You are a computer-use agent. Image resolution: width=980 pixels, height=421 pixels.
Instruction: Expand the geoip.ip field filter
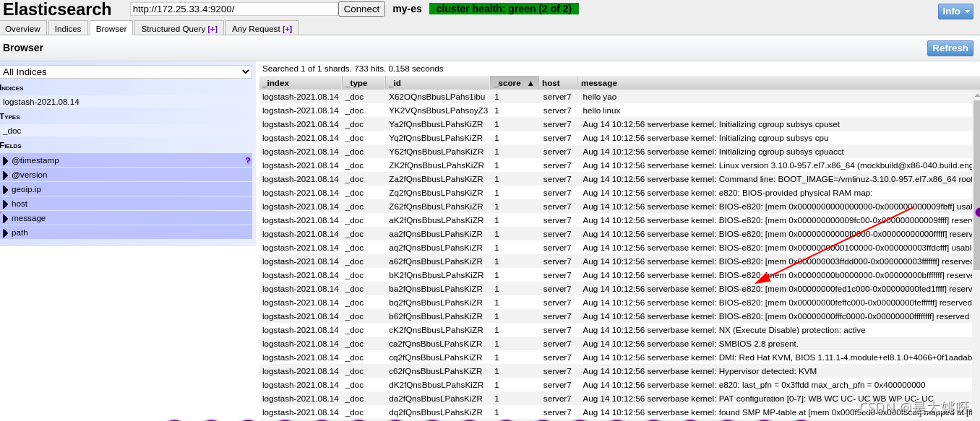tap(6, 189)
